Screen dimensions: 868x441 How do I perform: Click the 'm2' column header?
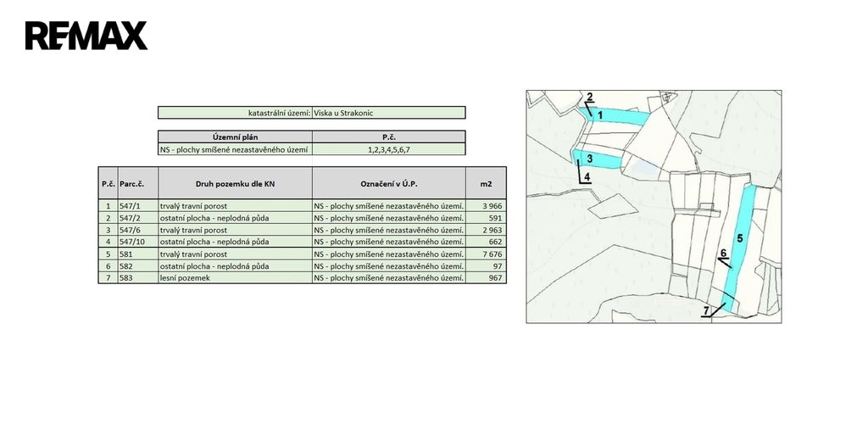click(486, 183)
